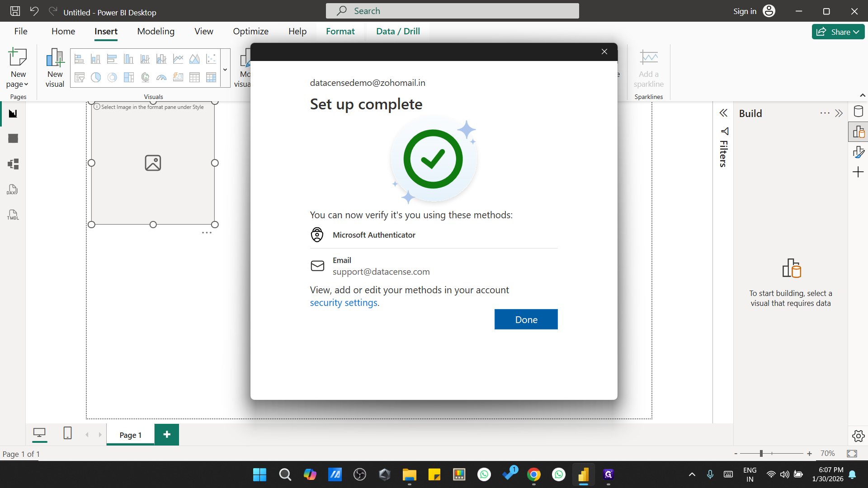
Task: Switch to the Modeling ribbon tab
Action: pos(156,31)
